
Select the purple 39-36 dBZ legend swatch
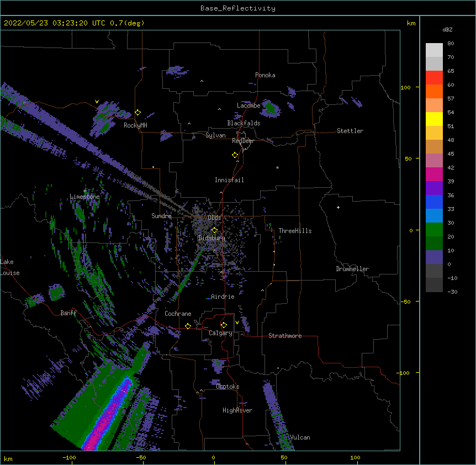tap(434, 188)
